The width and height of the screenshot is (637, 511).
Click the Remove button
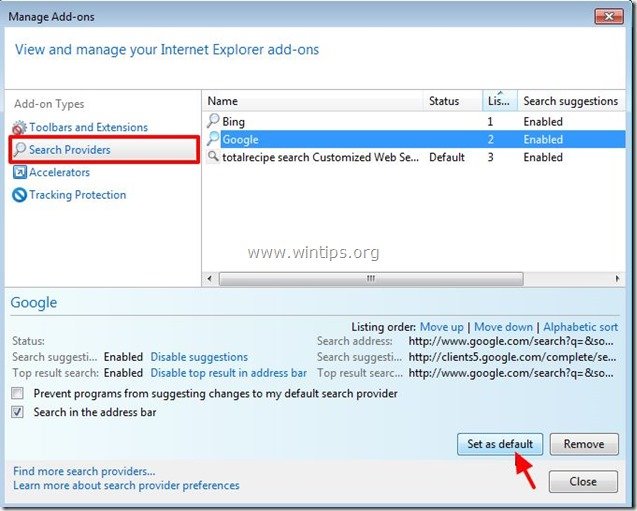[x=584, y=444]
